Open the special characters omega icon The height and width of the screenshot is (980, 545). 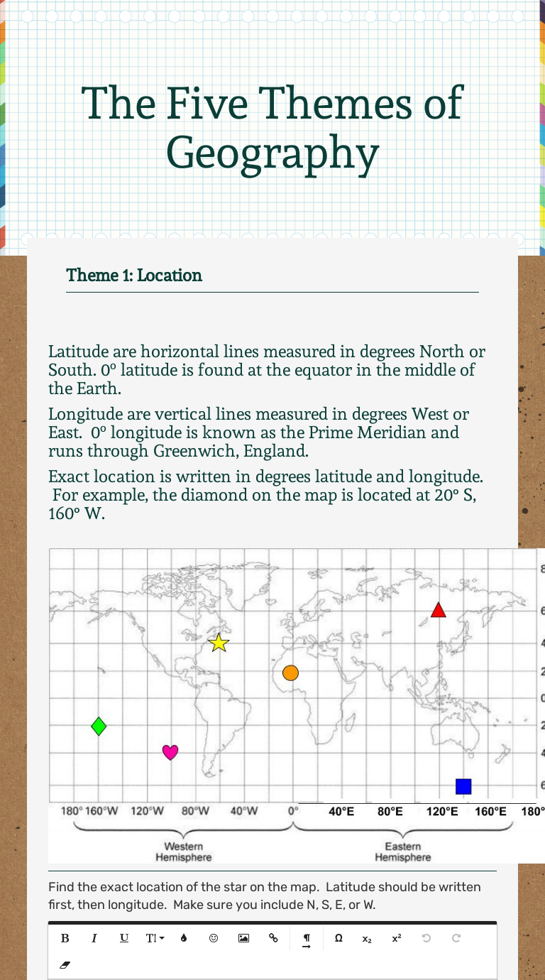(338, 938)
